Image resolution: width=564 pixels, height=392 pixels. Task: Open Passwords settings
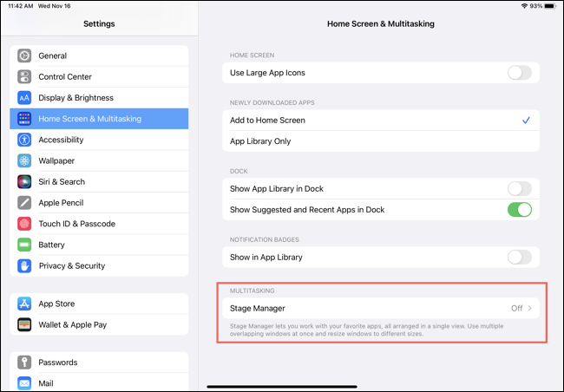[99, 363]
